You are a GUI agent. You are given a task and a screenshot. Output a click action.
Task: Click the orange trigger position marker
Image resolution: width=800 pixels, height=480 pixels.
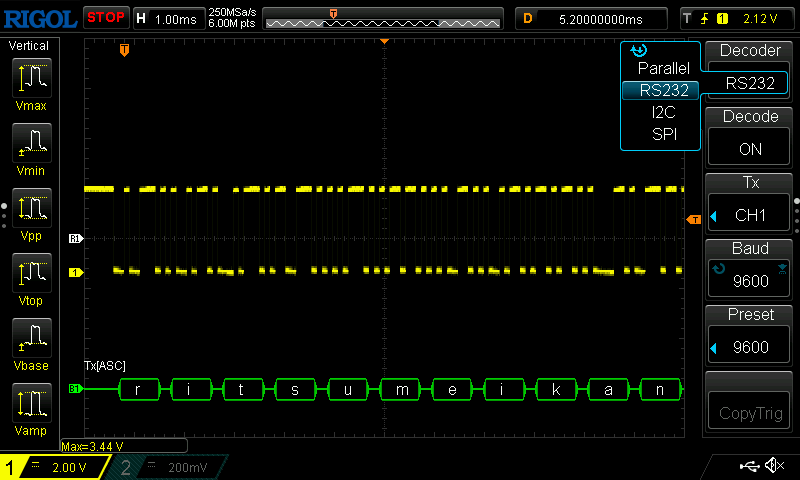point(124,49)
